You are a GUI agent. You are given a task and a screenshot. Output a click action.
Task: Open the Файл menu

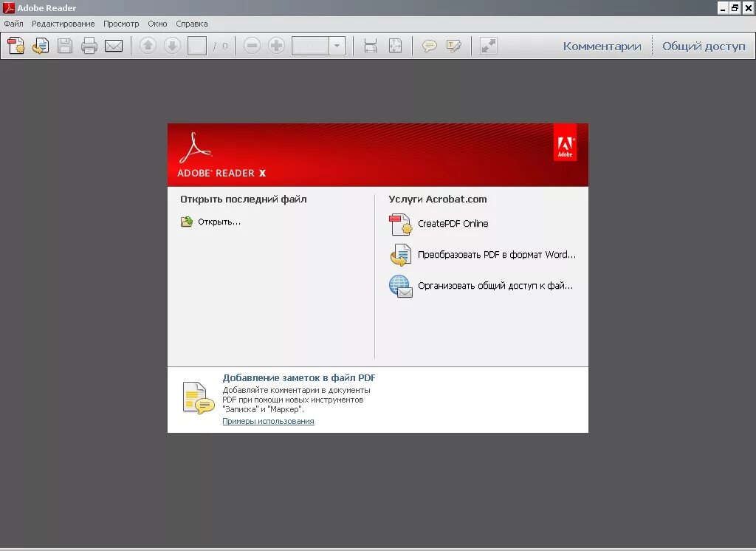[13, 24]
